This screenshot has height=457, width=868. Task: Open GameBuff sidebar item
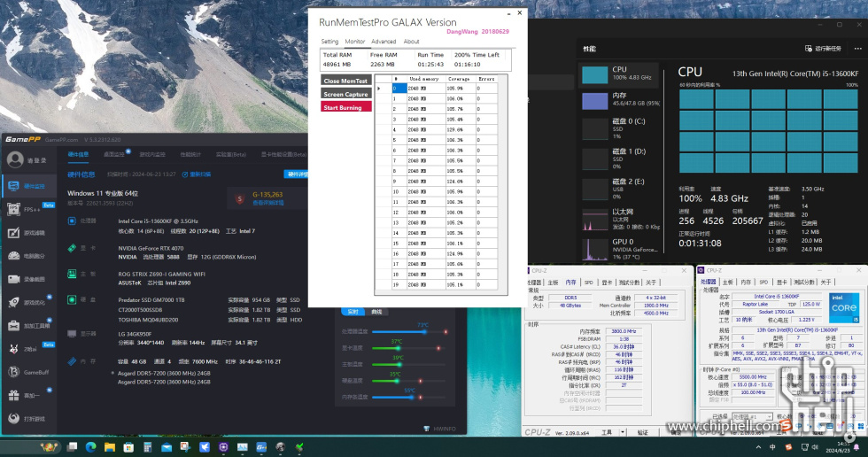click(x=28, y=372)
